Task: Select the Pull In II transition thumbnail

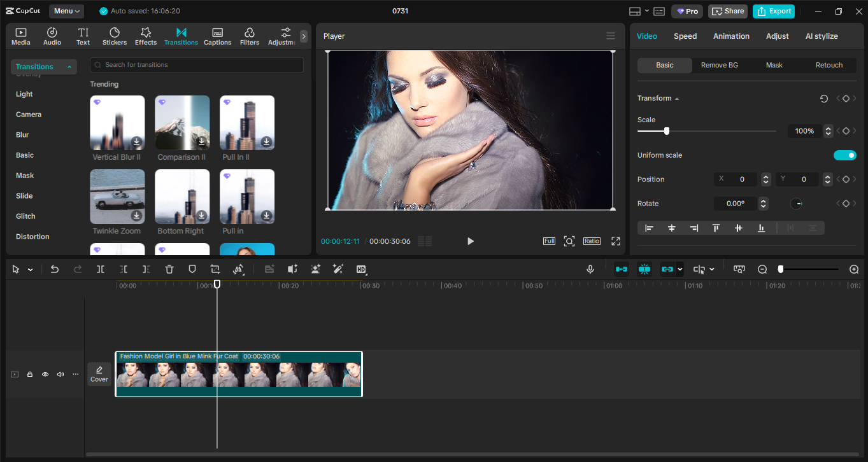Action: [246, 122]
